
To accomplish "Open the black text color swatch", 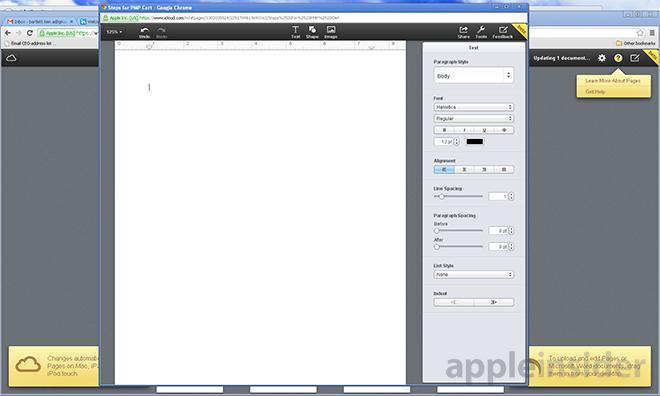I will click(474, 142).
